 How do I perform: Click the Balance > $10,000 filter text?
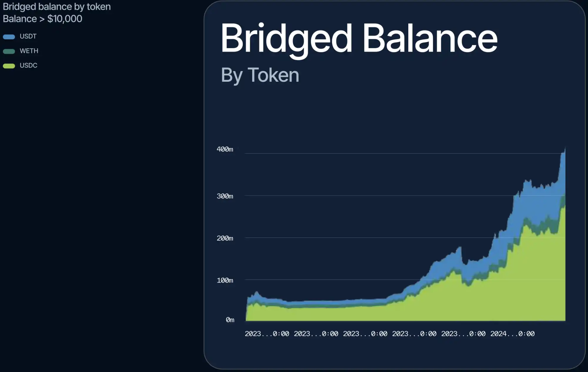42,19
